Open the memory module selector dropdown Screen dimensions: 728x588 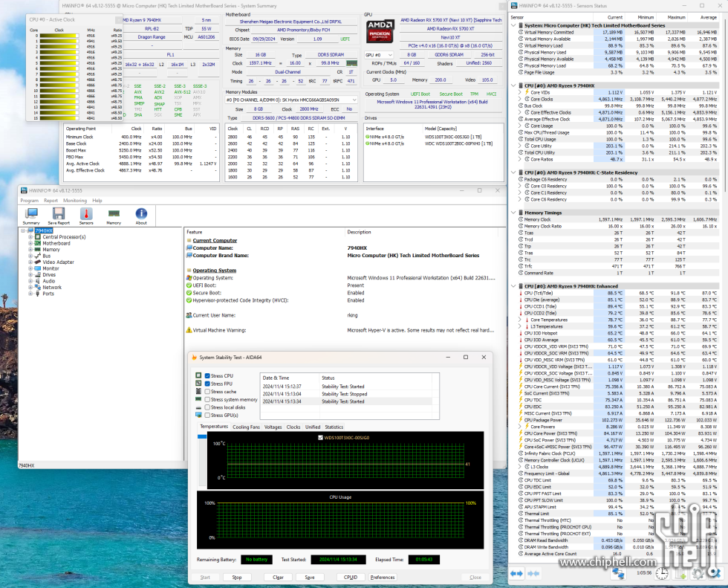291,100
